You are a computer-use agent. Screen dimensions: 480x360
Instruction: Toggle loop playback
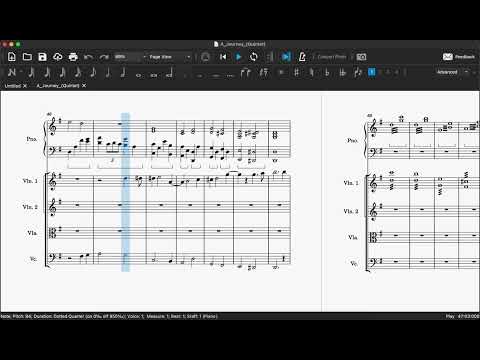254,57
